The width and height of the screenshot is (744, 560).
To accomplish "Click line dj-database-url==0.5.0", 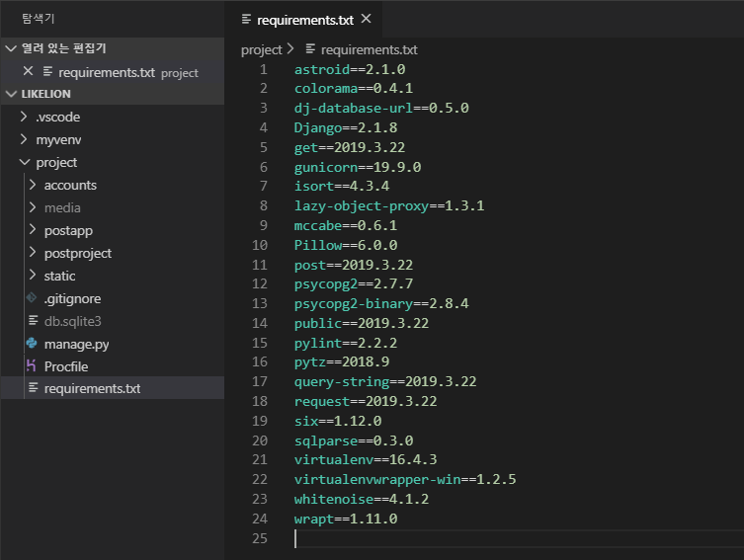I will coord(381,108).
